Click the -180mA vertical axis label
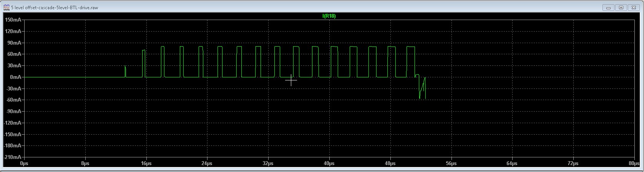 pos(12,146)
